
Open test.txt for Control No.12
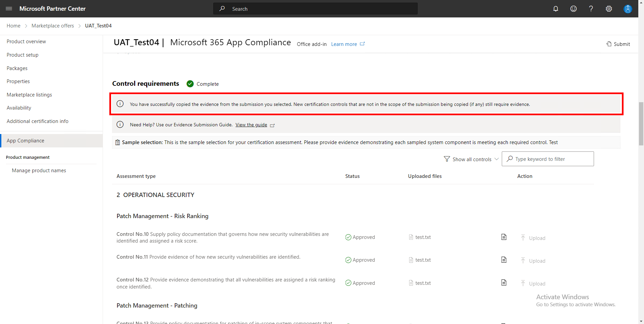423,283
